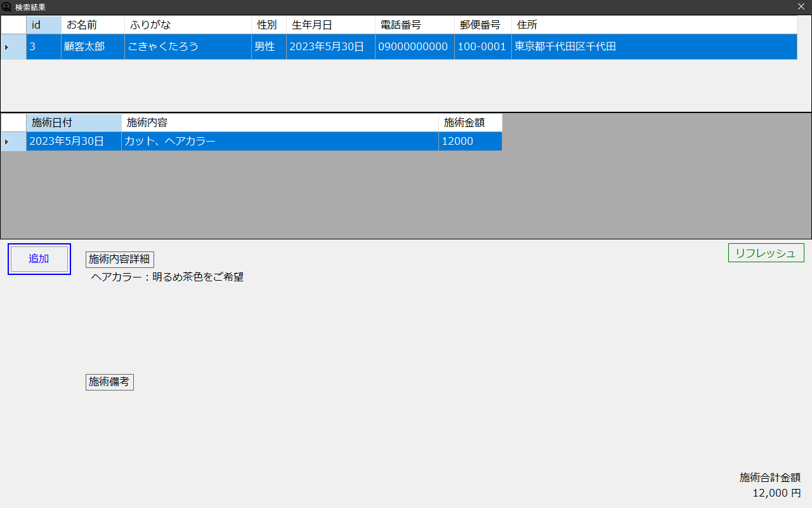
Task: Click the 施術金額 column header
Action: [x=469, y=123]
